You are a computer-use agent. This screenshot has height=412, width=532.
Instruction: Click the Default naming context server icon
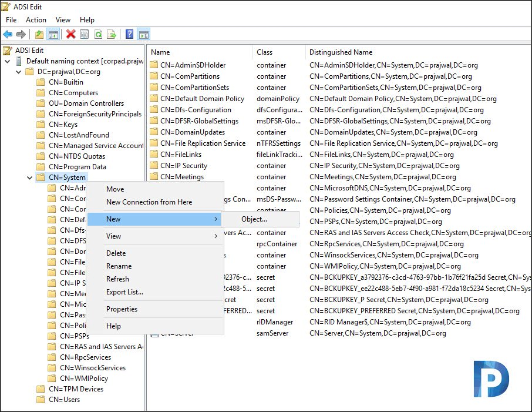19,61
